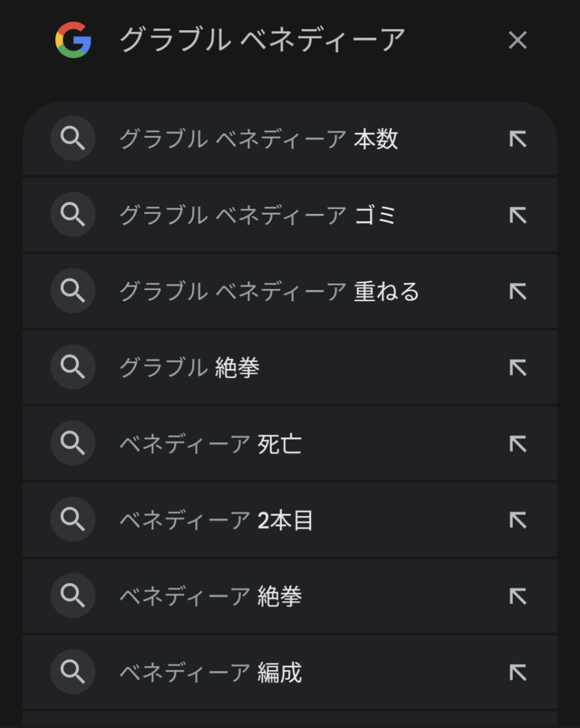Image resolution: width=580 pixels, height=728 pixels.
Task: Fill query using arrow beside 編成 suggestion
Action: pos(518,673)
